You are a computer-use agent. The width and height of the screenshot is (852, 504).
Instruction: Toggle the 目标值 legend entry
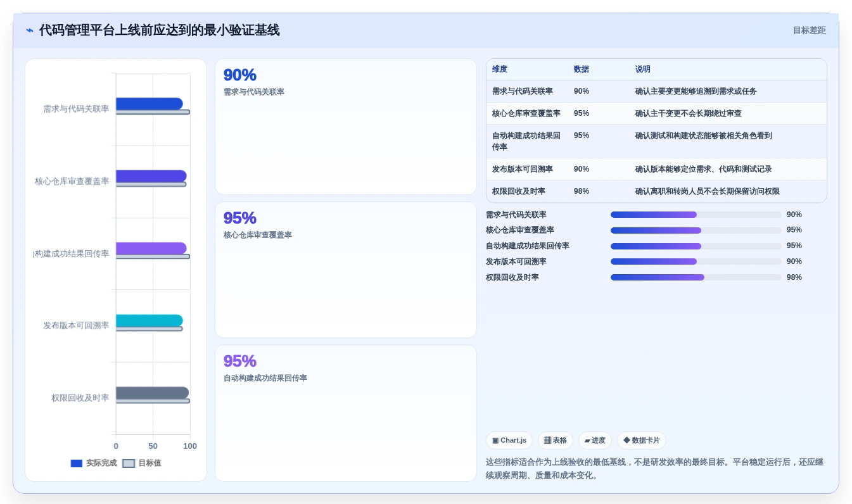tap(142, 463)
